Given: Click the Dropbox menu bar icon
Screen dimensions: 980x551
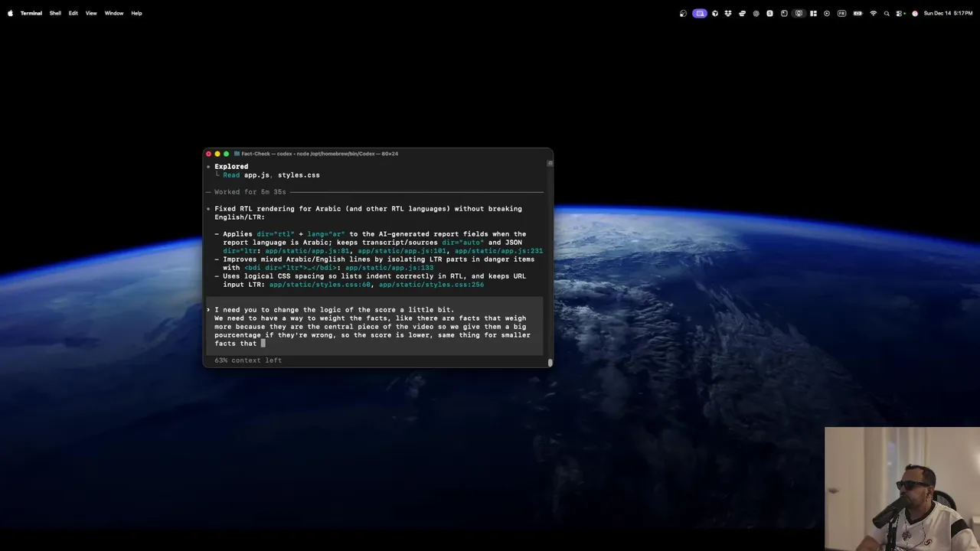Looking at the screenshot, I should tap(728, 13).
